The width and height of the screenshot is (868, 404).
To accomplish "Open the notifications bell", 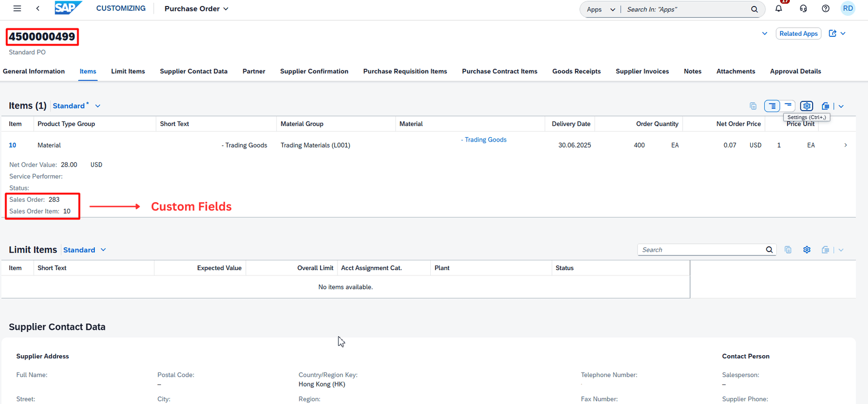I will coord(778,9).
